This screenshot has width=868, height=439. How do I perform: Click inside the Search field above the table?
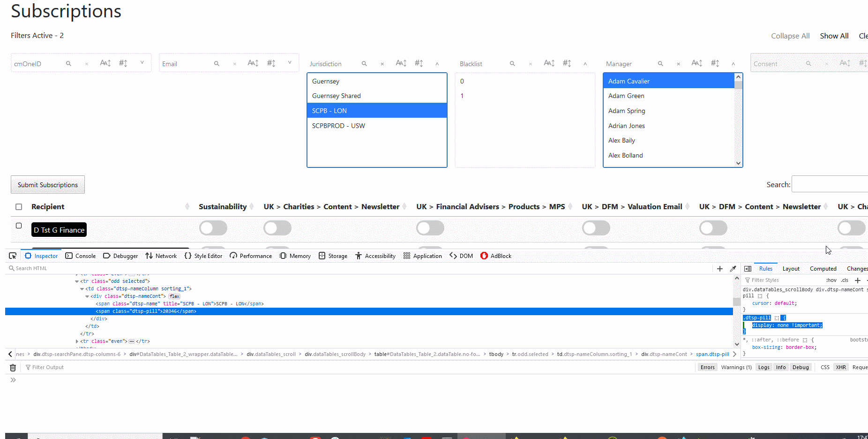pyautogui.click(x=830, y=184)
